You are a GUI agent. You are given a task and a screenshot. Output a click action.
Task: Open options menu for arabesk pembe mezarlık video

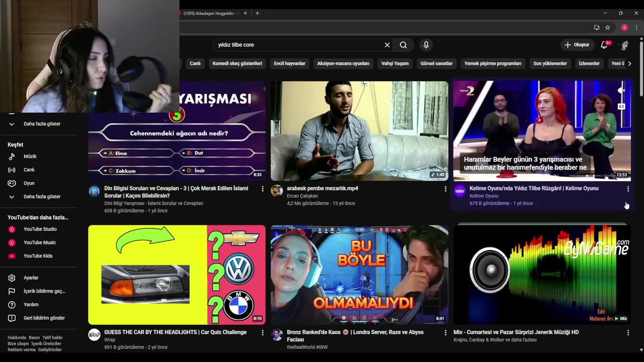coord(445,189)
